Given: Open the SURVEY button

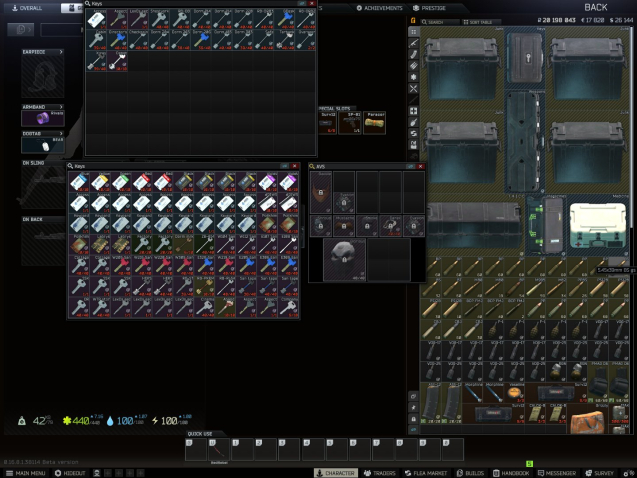Looking at the screenshot, I should [600, 473].
